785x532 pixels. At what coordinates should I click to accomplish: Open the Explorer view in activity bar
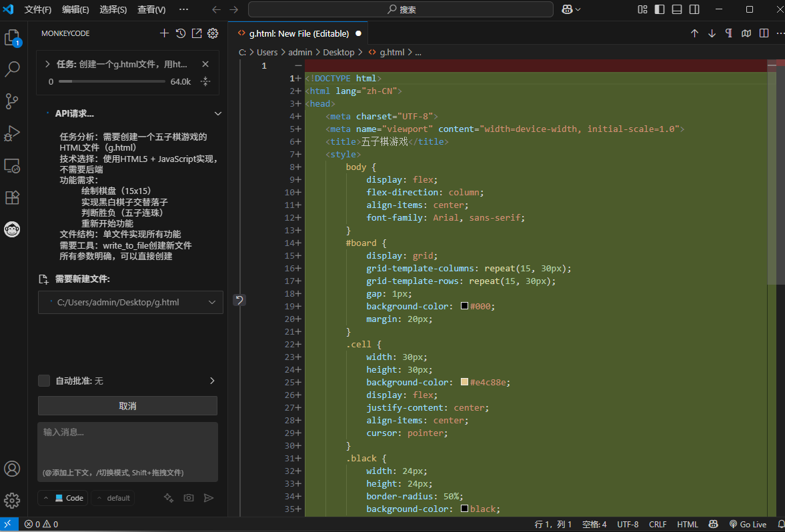[12, 37]
